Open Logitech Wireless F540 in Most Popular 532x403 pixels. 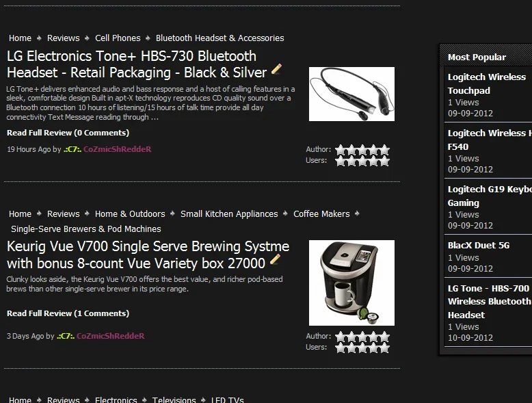pyautogui.click(x=490, y=140)
